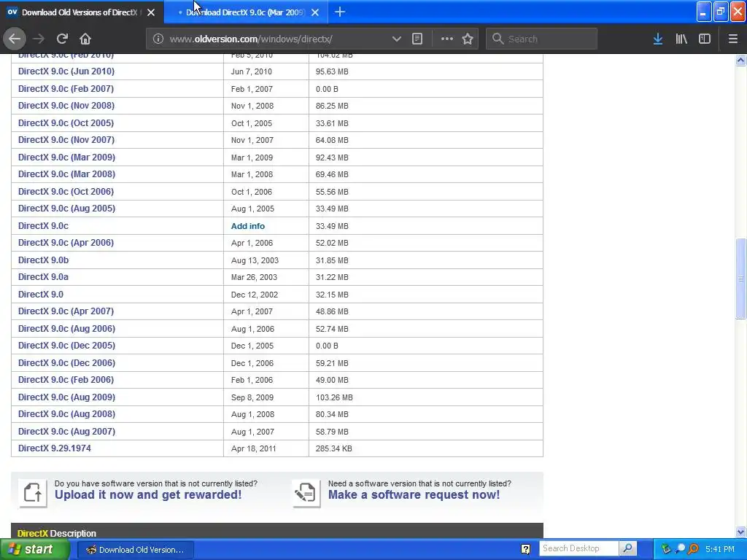Open the browser home page
Viewport: 747px width, 560px height.
[85, 39]
